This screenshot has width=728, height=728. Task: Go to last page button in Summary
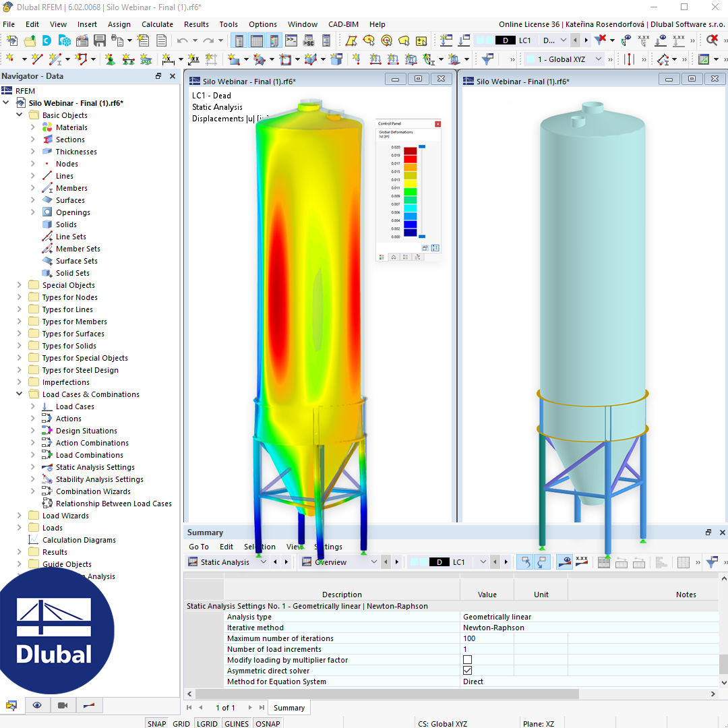click(x=262, y=708)
